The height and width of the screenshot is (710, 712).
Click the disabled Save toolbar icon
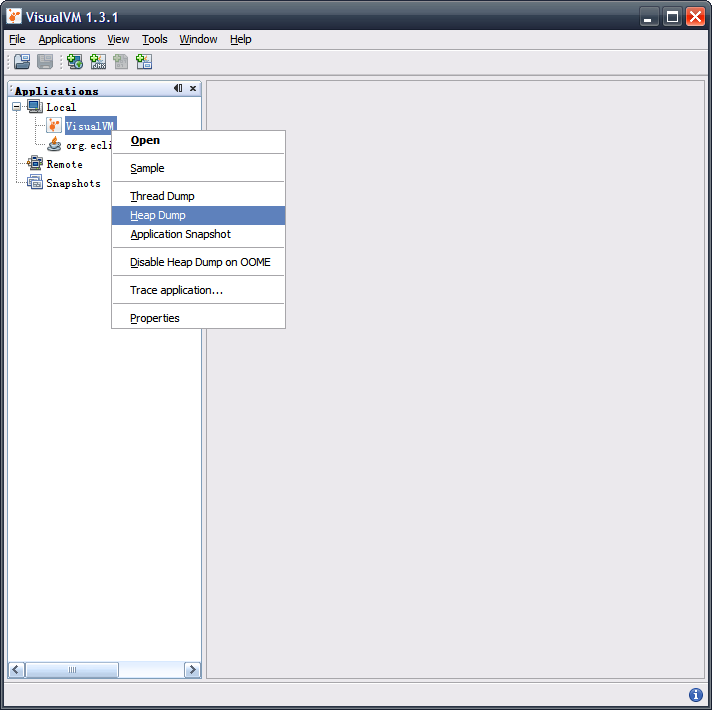(x=45, y=61)
